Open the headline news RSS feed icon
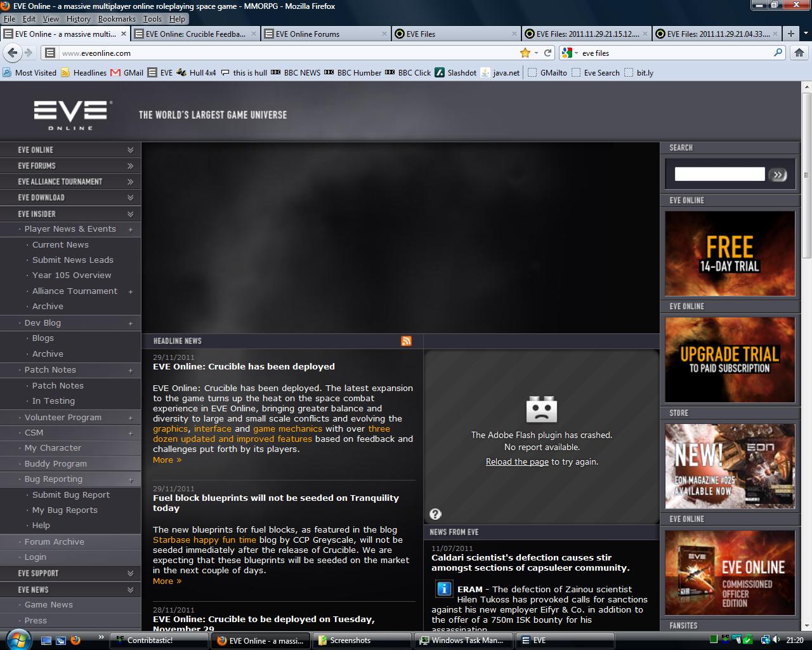The image size is (812, 650). 406,341
